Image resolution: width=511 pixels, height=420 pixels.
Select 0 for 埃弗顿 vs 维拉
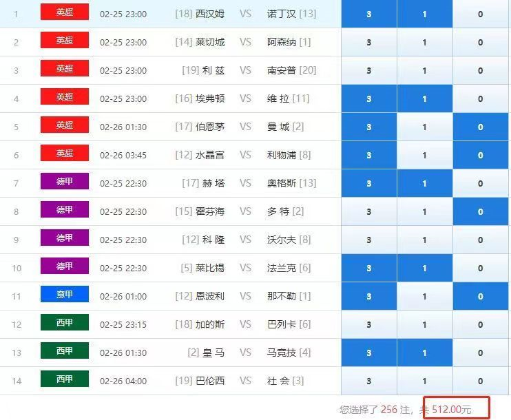click(x=481, y=98)
